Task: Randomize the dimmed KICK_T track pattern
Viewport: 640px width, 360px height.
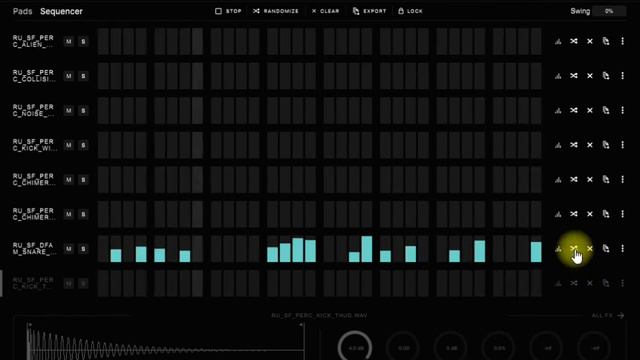Action: click(x=574, y=283)
